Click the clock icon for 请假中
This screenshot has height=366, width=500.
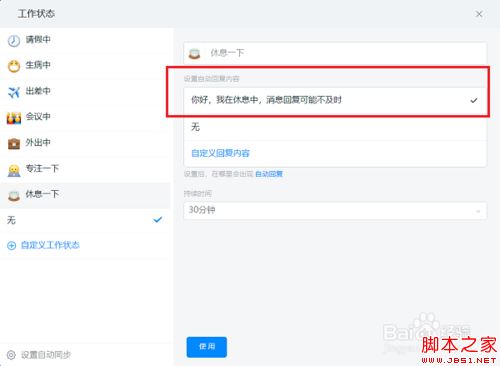pyautogui.click(x=14, y=41)
